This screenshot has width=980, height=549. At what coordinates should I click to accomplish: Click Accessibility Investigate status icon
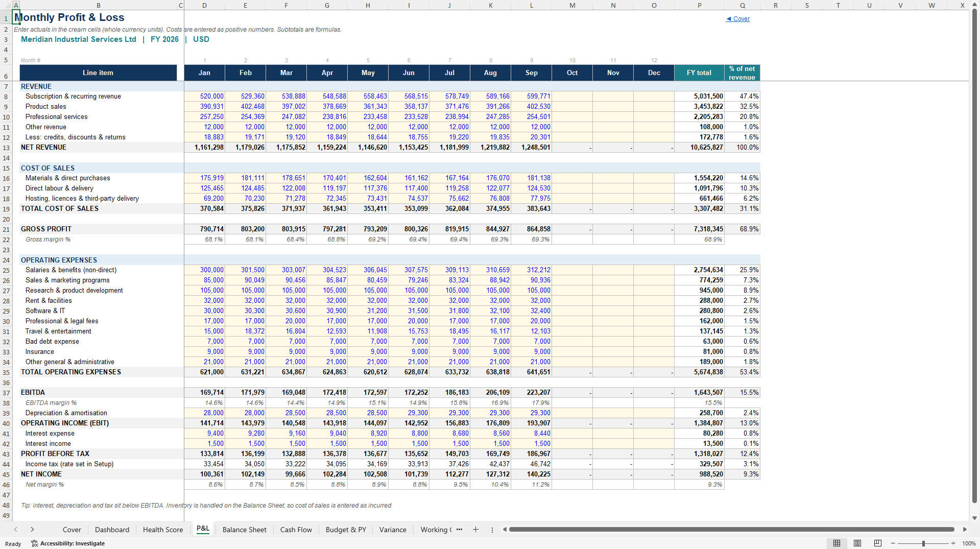(x=67, y=543)
